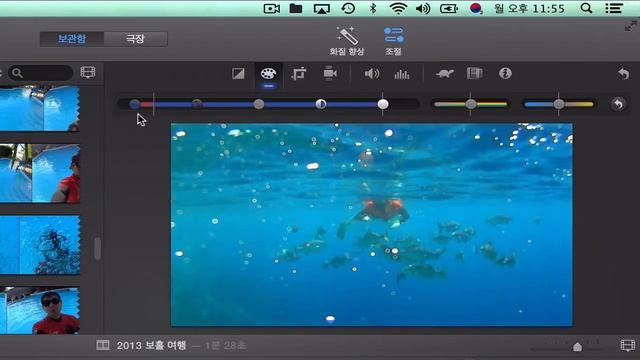The width and height of the screenshot is (640, 360).
Task: Open noise reduction and equalizer tool
Action: [402, 74]
